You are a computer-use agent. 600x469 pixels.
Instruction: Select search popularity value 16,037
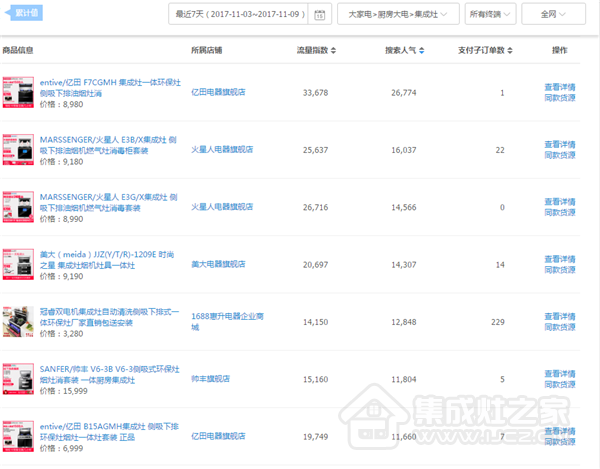[404, 150]
